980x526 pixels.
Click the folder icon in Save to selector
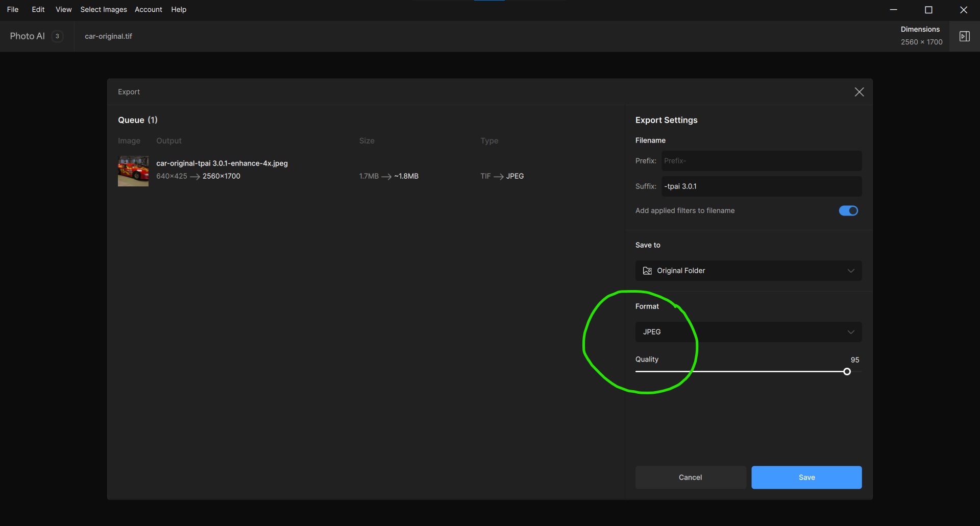647,271
